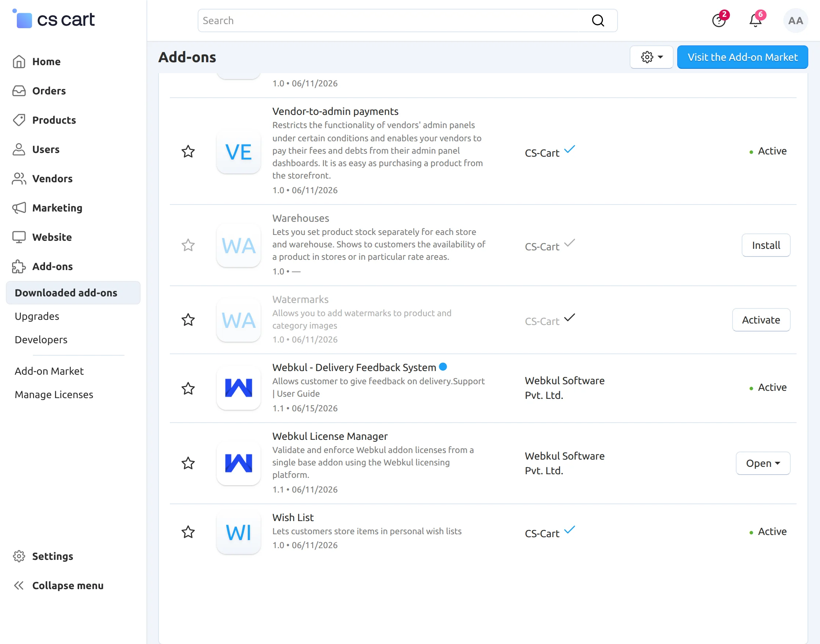This screenshot has height=644, width=820.
Task: Click the Marketing megaphone icon
Action: coord(19,208)
